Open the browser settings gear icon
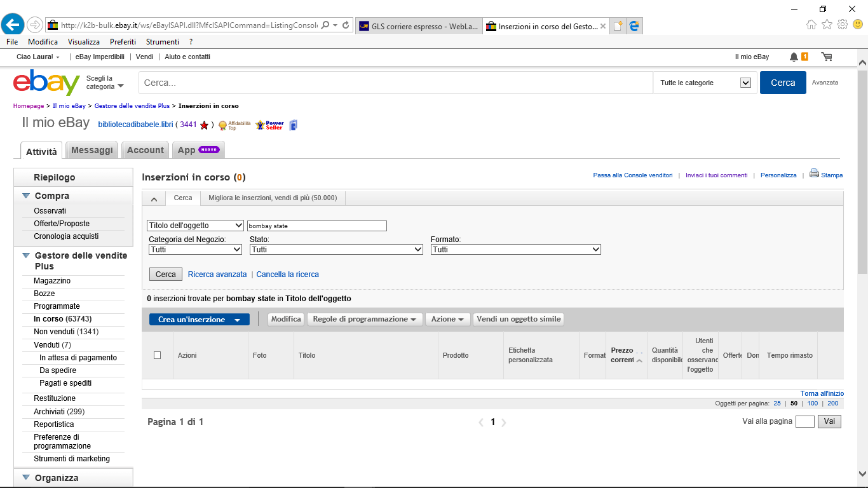The width and height of the screenshot is (868, 488). pyautogui.click(x=843, y=25)
